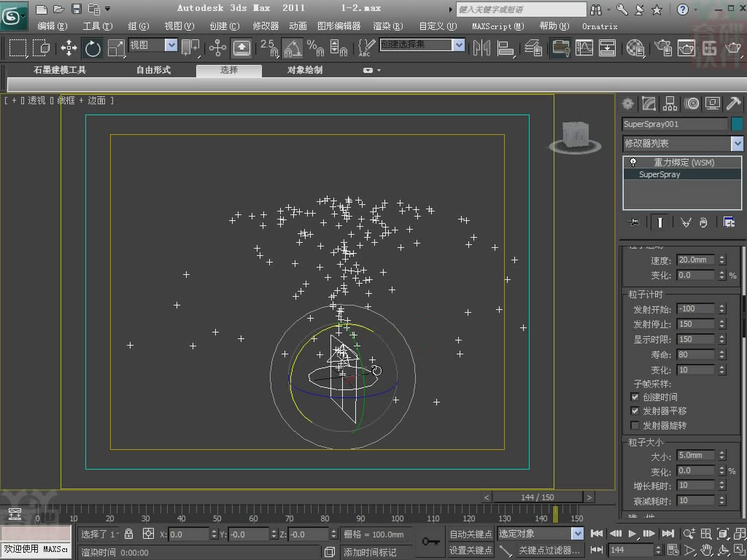Click the 关键点过滤器 button
The height and width of the screenshot is (560, 747).
pyautogui.click(x=549, y=550)
